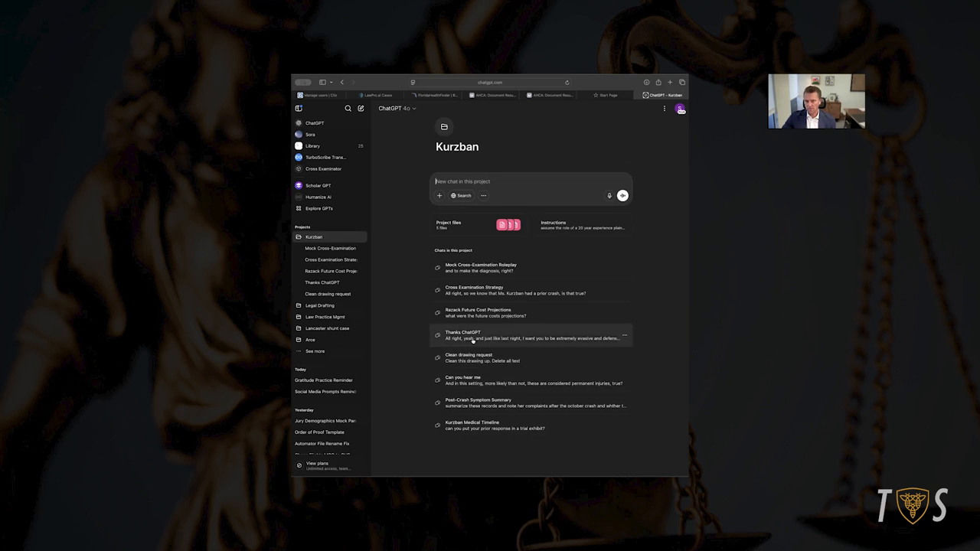The height and width of the screenshot is (551, 980).
Task: Open Sora in the sidebar
Action: 330,135
